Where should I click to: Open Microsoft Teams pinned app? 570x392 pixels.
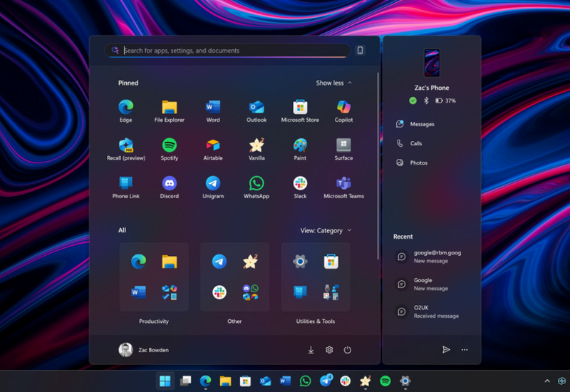pos(343,187)
